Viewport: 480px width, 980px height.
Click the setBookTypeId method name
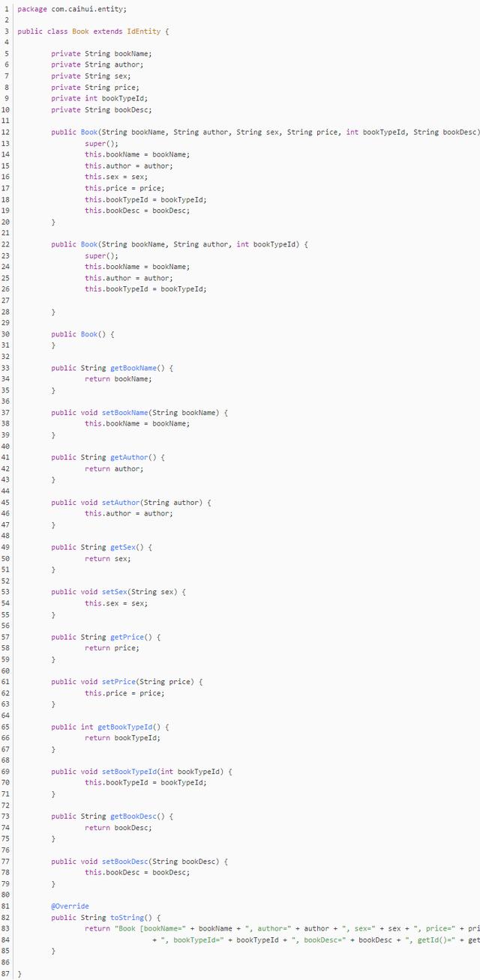(x=129, y=771)
